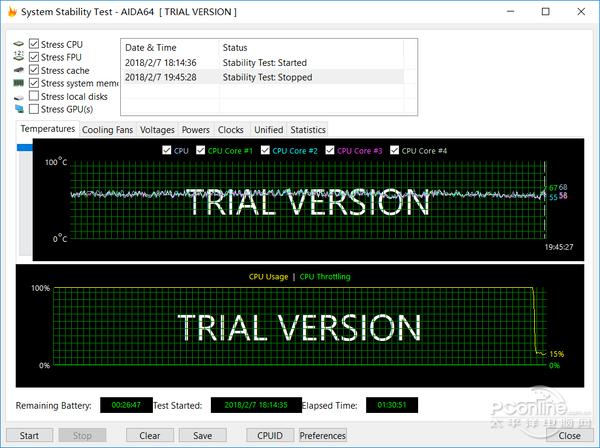Click the FPU icon beside Stress FPU
Image resolution: width=600 pixels, height=448 pixels.
click(18, 57)
